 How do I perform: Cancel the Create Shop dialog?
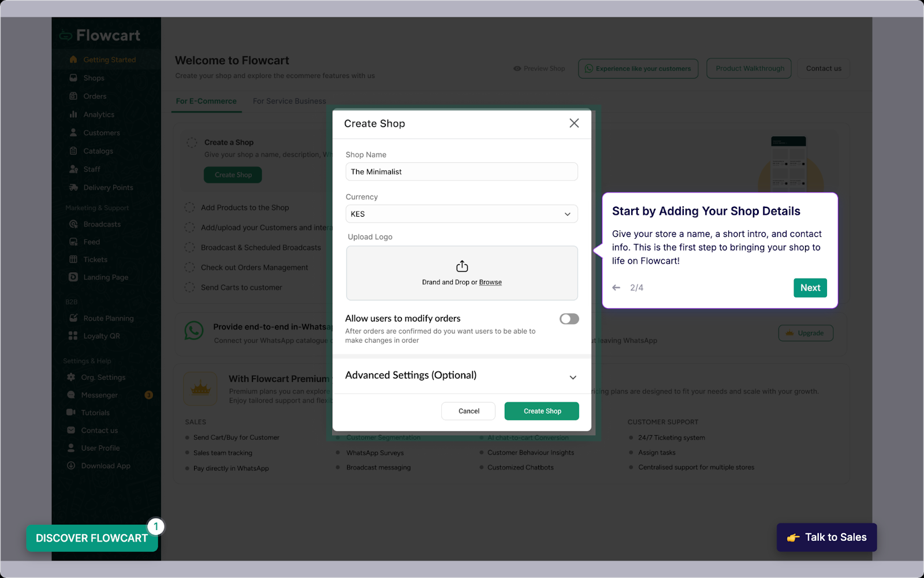click(468, 411)
